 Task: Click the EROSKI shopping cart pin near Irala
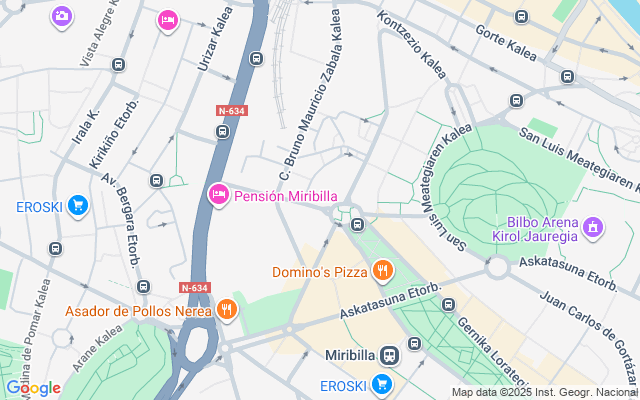pos(78,205)
